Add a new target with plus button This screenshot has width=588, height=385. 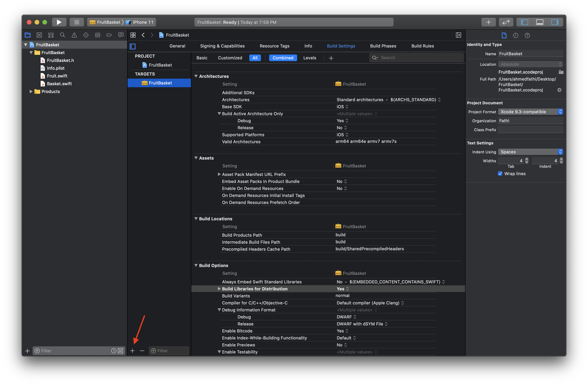point(132,351)
